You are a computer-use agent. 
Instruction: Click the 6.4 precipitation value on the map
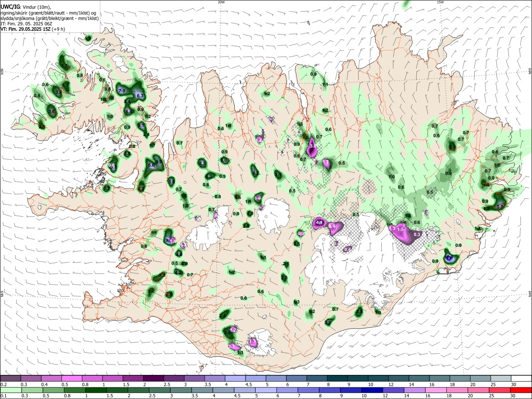(129, 111)
